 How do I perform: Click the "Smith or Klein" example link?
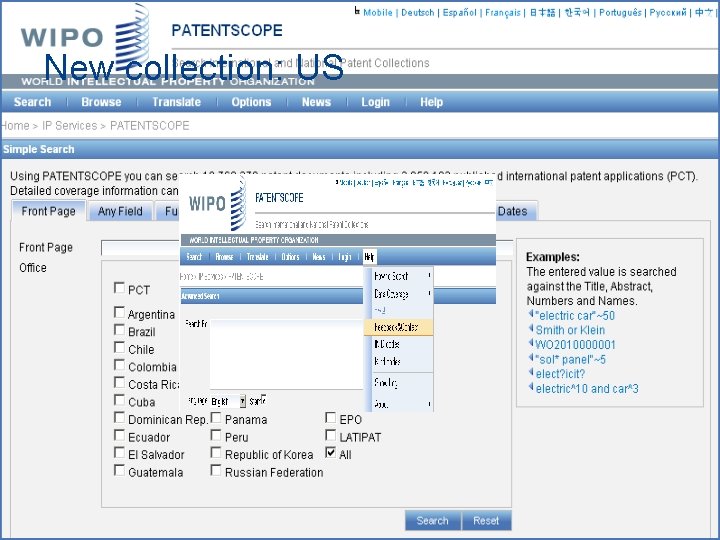click(x=570, y=330)
